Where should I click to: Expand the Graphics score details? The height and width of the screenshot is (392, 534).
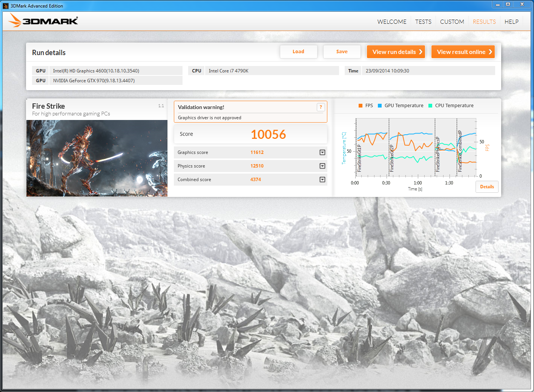click(322, 152)
